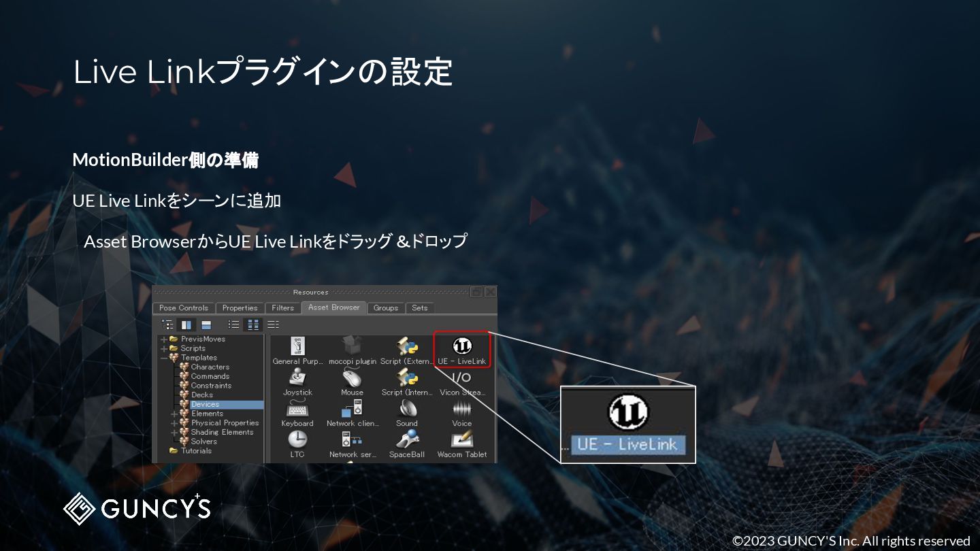Select the Network server device icon
The image size is (980, 551).
point(352,439)
